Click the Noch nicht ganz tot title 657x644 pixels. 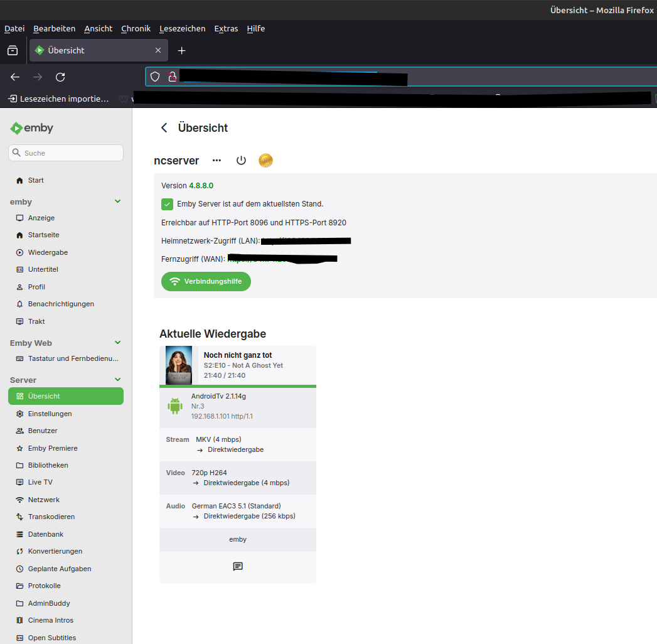pyautogui.click(x=238, y=355)
